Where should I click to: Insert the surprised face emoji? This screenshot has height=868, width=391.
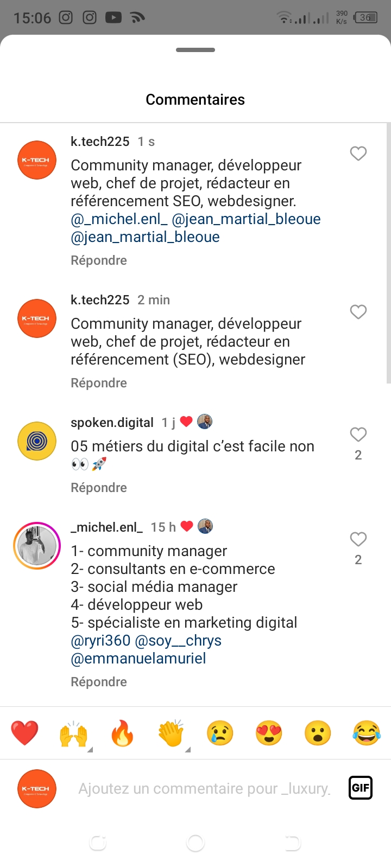[x=318, y=733]
